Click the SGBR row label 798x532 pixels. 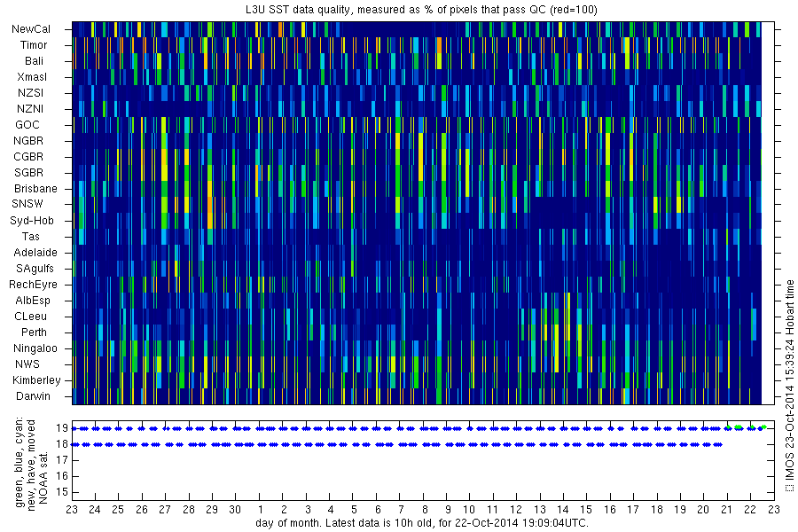[x=28, y=173]
